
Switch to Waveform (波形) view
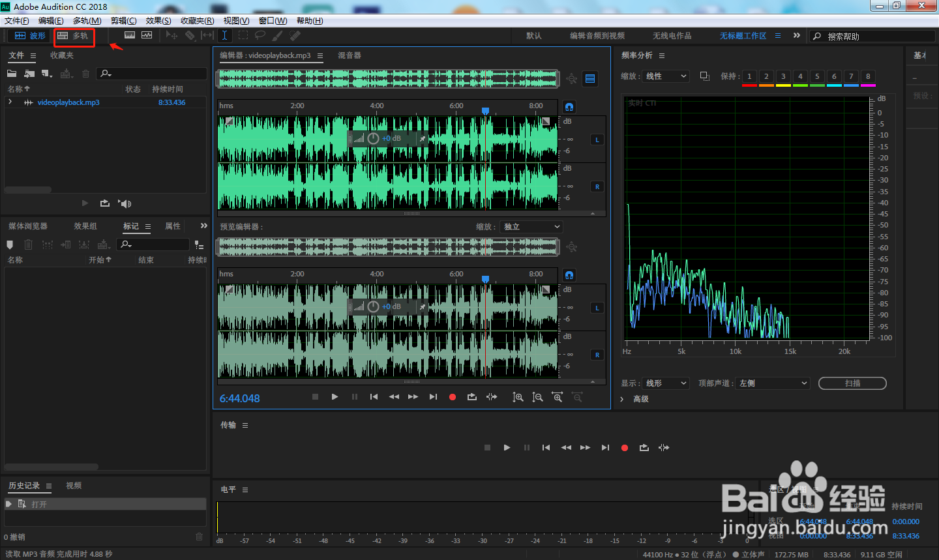click(x=30, y=36)
